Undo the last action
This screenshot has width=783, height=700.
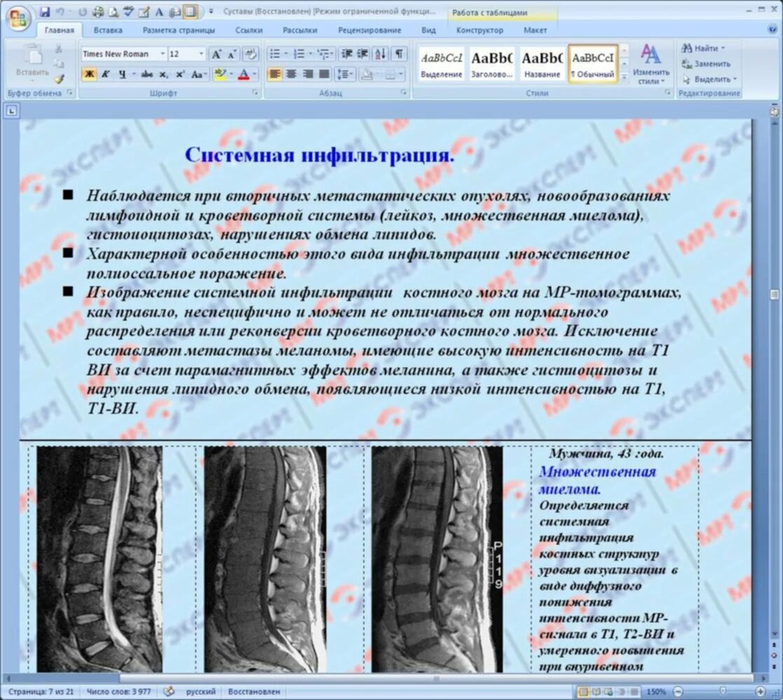[60, 11]
